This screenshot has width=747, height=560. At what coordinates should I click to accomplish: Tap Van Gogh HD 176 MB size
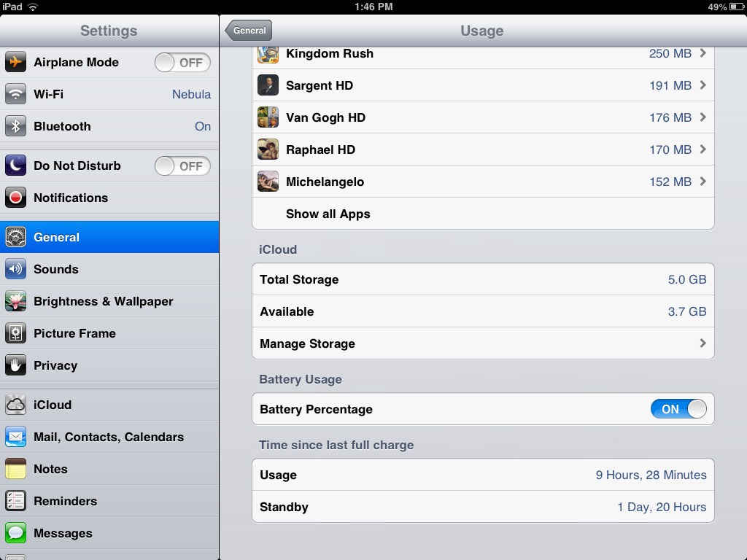coord(670,117)
